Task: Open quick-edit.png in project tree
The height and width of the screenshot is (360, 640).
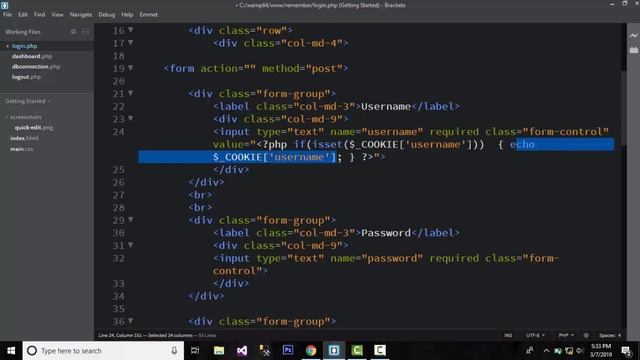Action: [33, 127]
